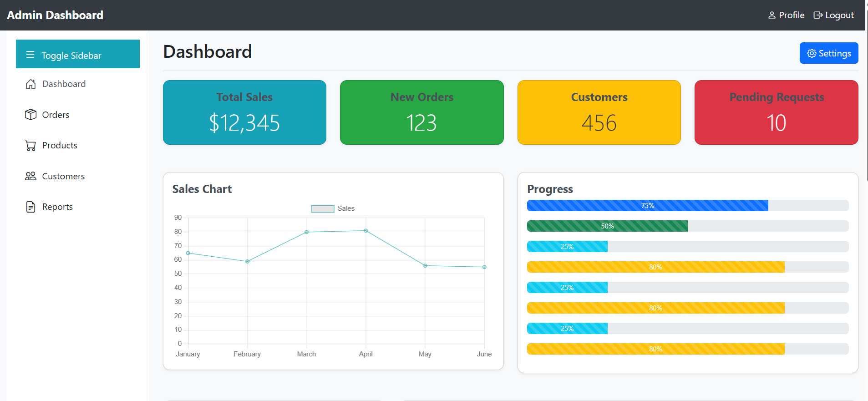The image size is (868, 401).
Task: Click the exit arrow icon beside Logout
Action: [818, 15]
